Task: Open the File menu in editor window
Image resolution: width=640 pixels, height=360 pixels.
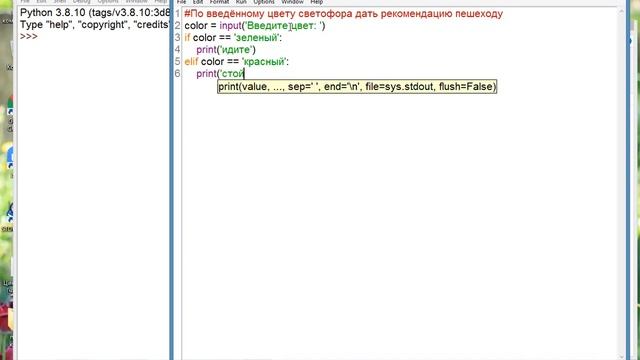Action: pyautogui.click(x=182, y=2)
